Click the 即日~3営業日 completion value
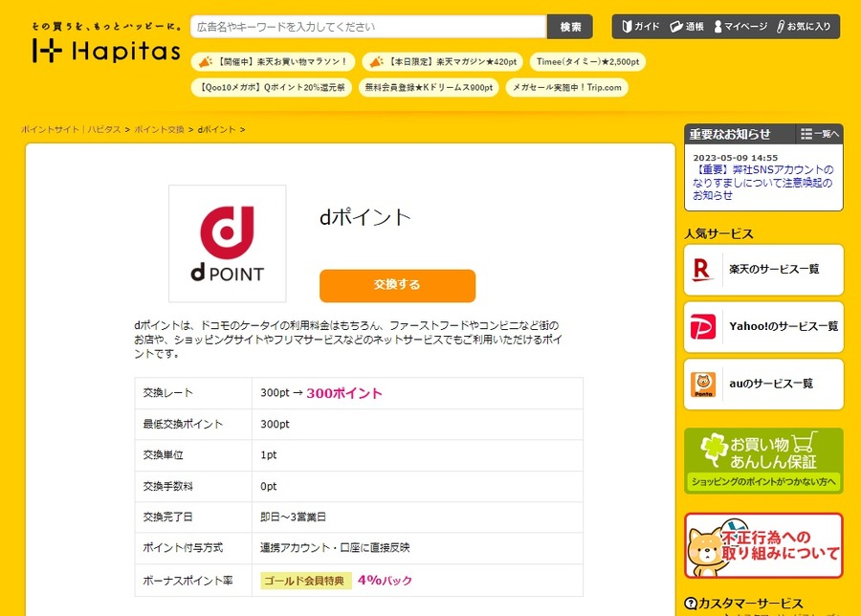The image size is (861, 616). coord(294,517)
